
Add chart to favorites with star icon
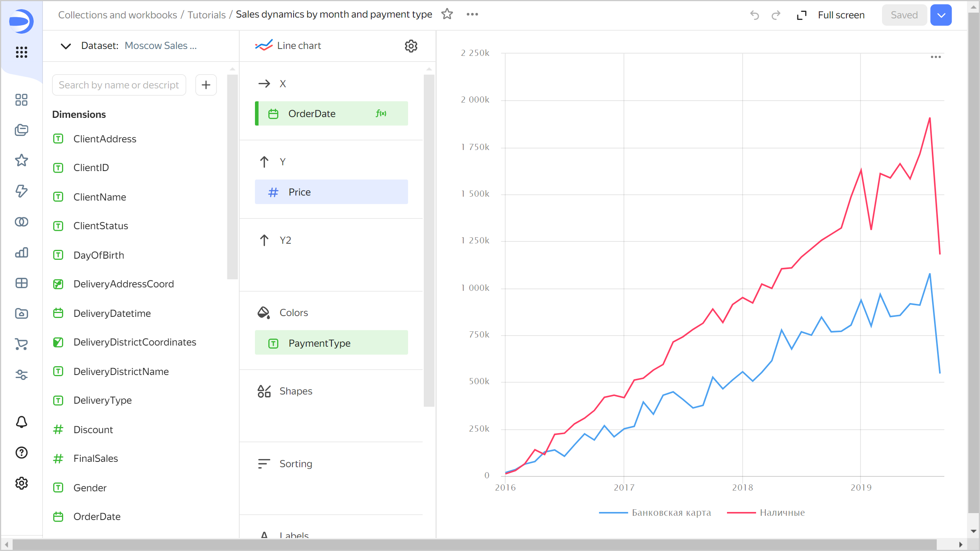[447, 15]
